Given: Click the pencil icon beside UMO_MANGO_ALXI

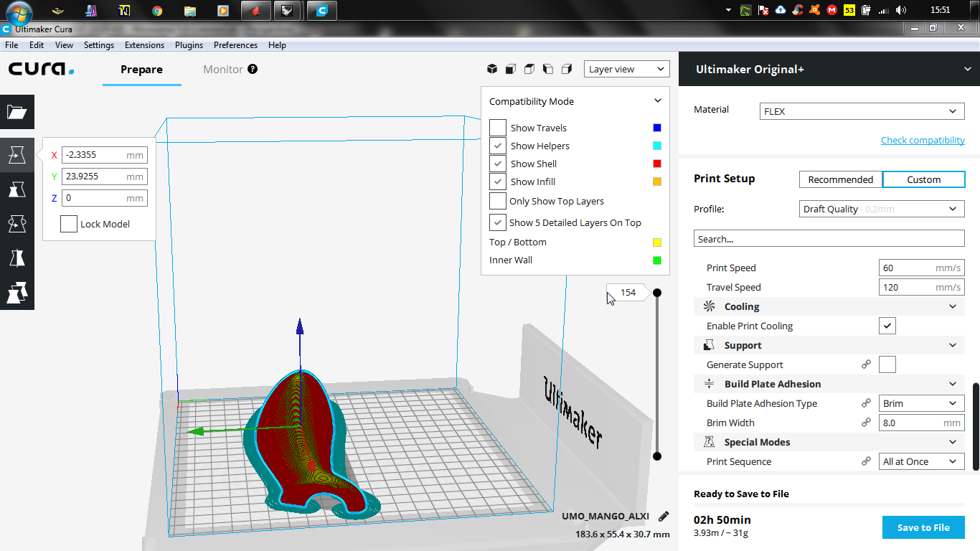Looking at the screenshot, I should point(664,516).
